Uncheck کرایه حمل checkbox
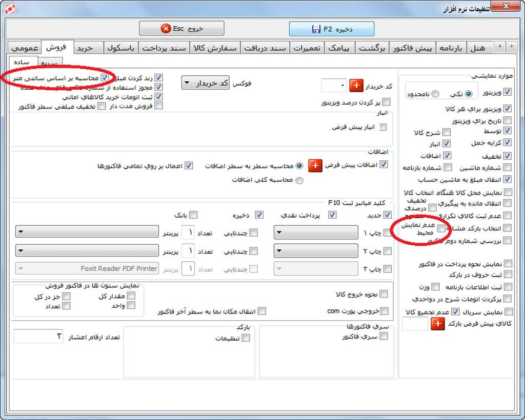 (508, 142)
